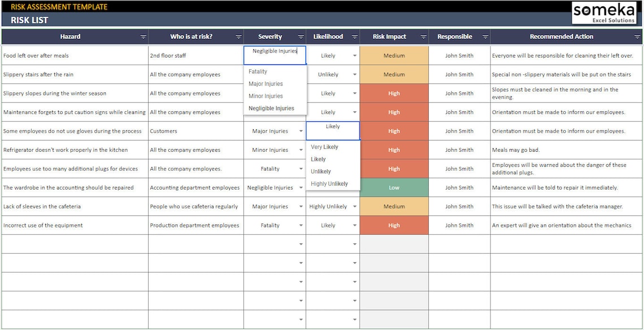Open the Hazard column filter
Image resolution: width=644 pixels, height=330 pixels.
click(x=143, y=36)
